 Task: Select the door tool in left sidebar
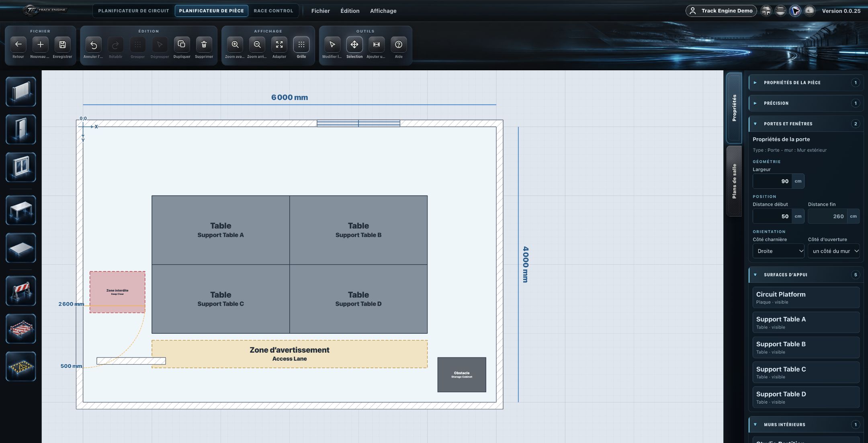pyautogui.click(x=21, y=129)
